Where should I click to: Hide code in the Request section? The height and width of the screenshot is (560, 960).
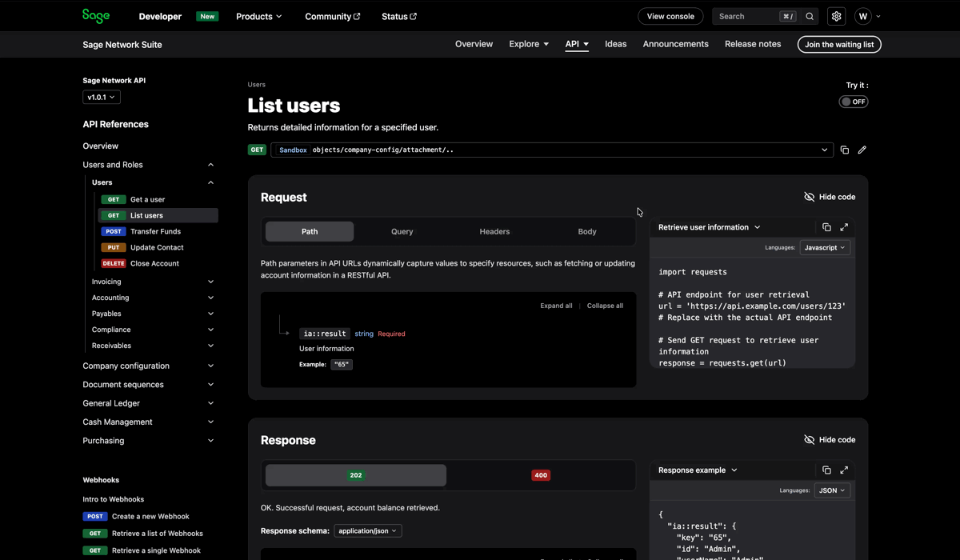click(x=830, y=197)
